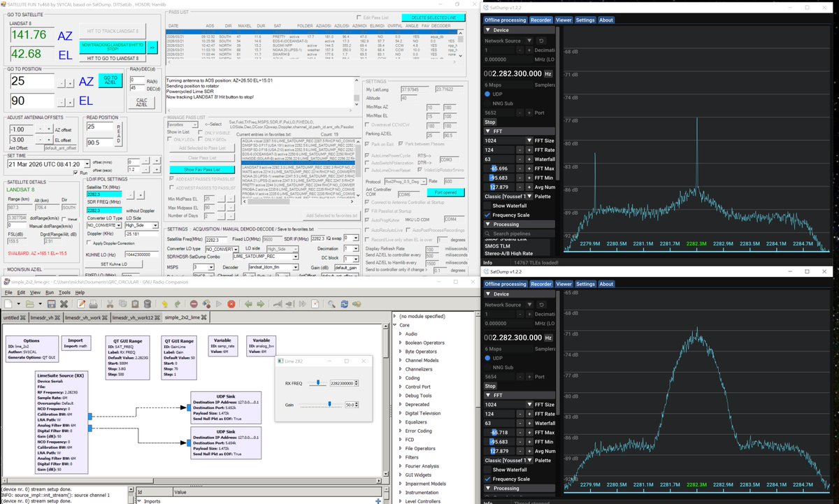Click plus stepper for FFT Rate, port 5652 window
Screen dimensions: 839x504
coord(529,151)
